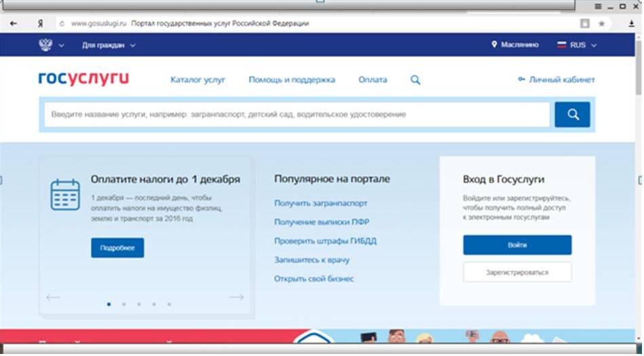
Task: Open the RUS language dropdown
Action: [x=577, y=45]
